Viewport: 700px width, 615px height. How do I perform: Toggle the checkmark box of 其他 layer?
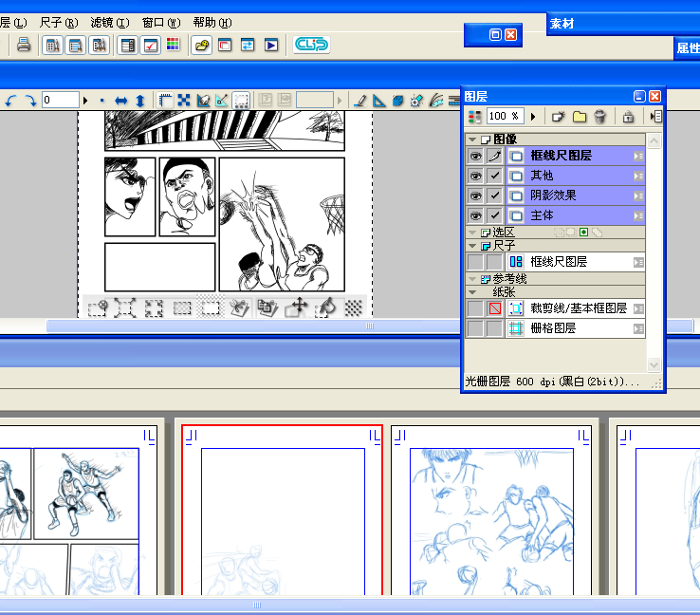coord(495,176)
